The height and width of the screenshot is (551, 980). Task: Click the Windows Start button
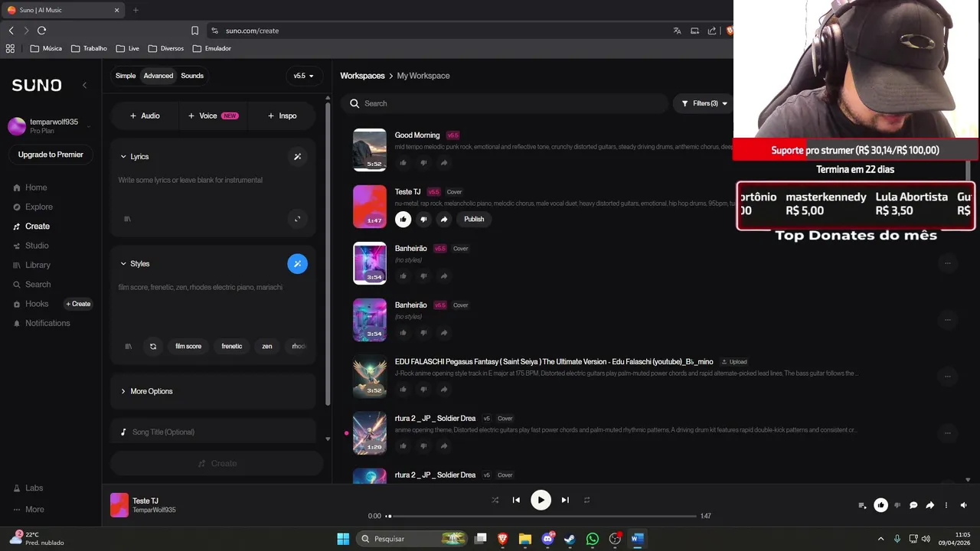(343, 539)
